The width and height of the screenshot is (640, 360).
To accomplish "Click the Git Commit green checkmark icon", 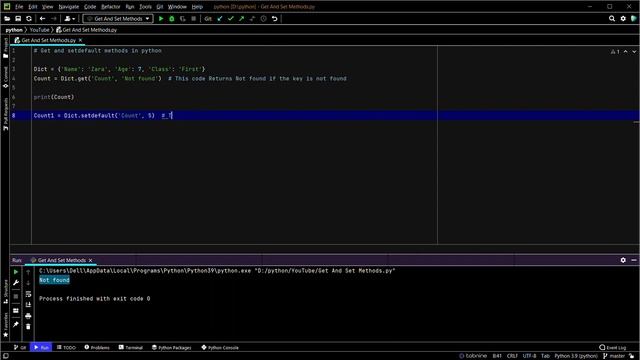I will point(231,19).
